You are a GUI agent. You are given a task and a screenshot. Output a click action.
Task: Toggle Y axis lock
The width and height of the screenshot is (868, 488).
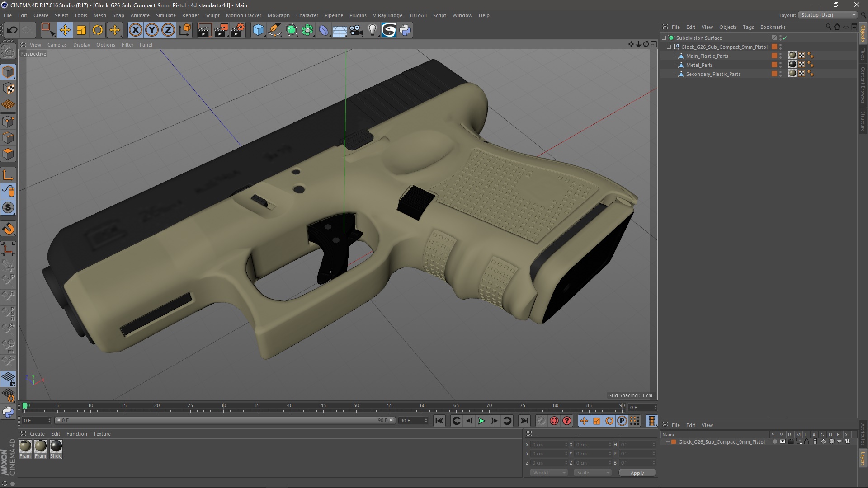[x=152, y=30]
